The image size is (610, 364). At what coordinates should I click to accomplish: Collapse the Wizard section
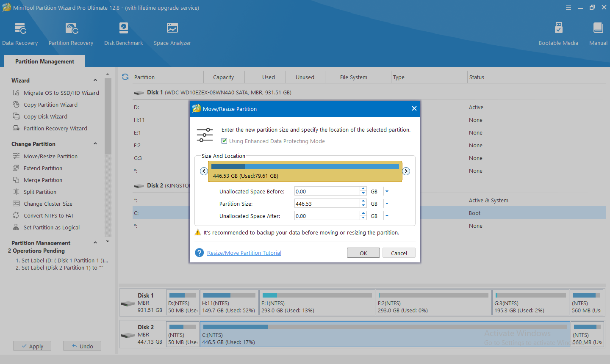tap(95, 80)
